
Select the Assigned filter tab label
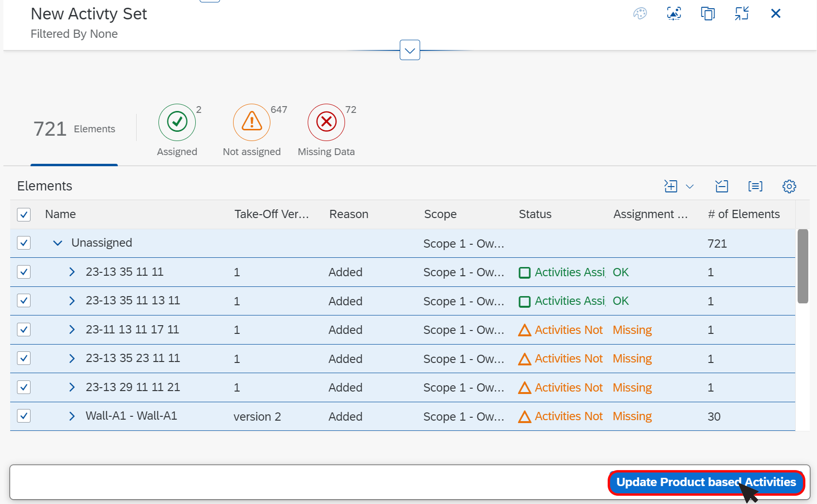(177, 152)
